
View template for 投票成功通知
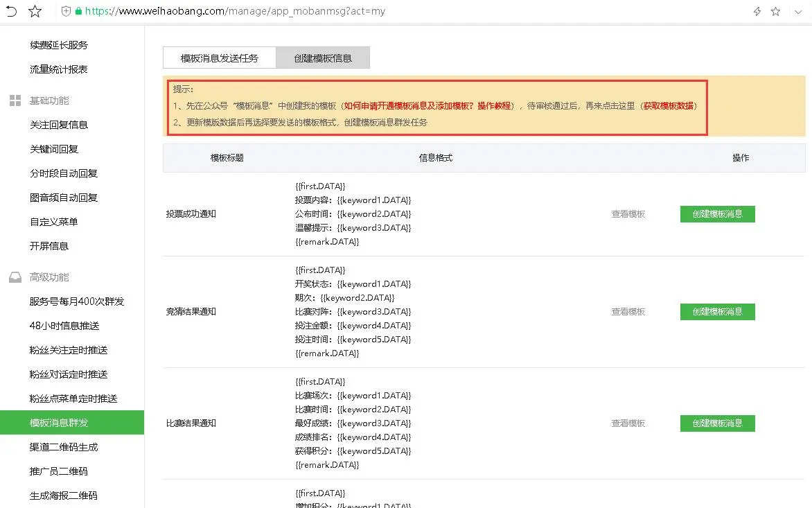coord(628,214)
